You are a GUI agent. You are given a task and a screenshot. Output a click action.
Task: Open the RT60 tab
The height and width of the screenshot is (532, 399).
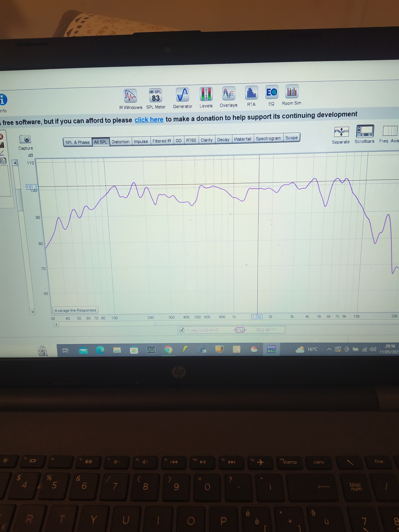coord(191,140)
